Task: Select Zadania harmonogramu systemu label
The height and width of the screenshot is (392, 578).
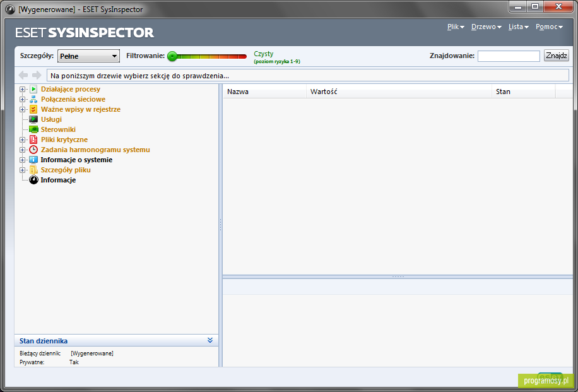Action: click(x=95, y=150)
